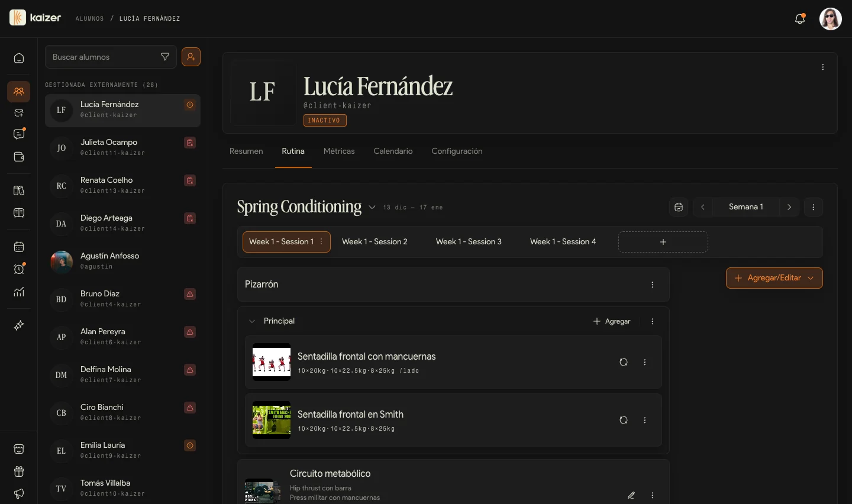
Task: Open the alarm clock sidebar icon
Action: [19, 269]
